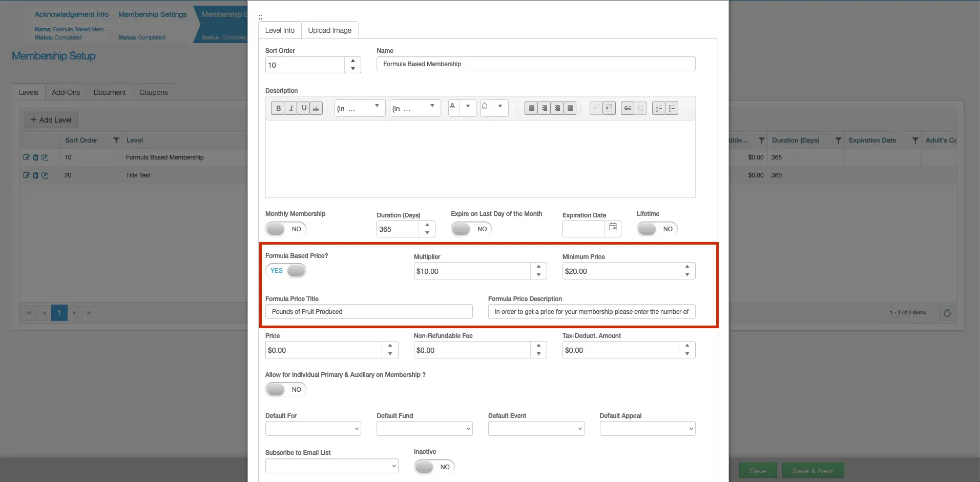Click the Formula Price Description field
The width and height of the screenshot is (980, 482).
(592, 312)
